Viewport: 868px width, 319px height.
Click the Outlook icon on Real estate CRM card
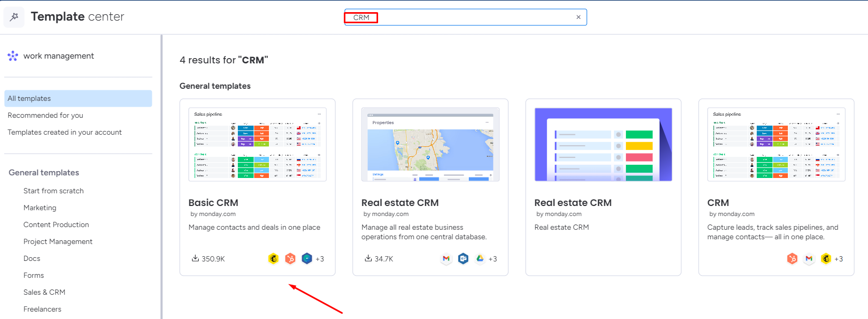pos(463,259)
